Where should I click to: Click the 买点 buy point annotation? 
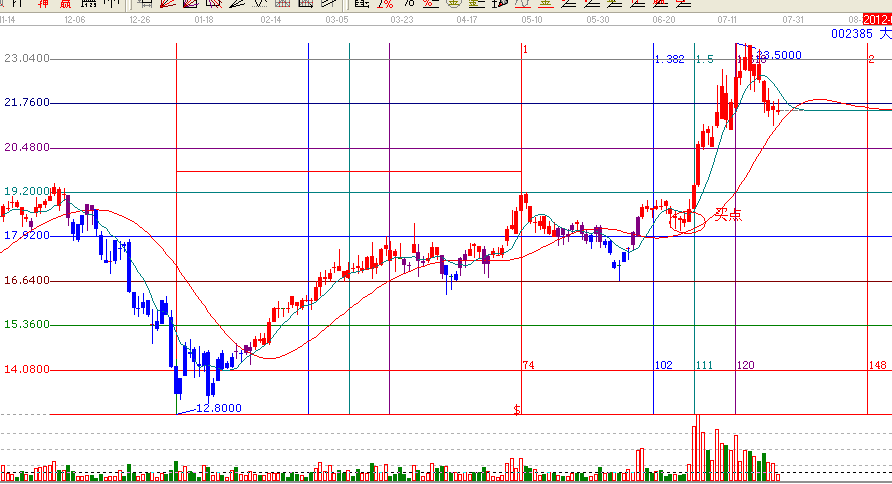pyautogui.click(x=727, y=215)
